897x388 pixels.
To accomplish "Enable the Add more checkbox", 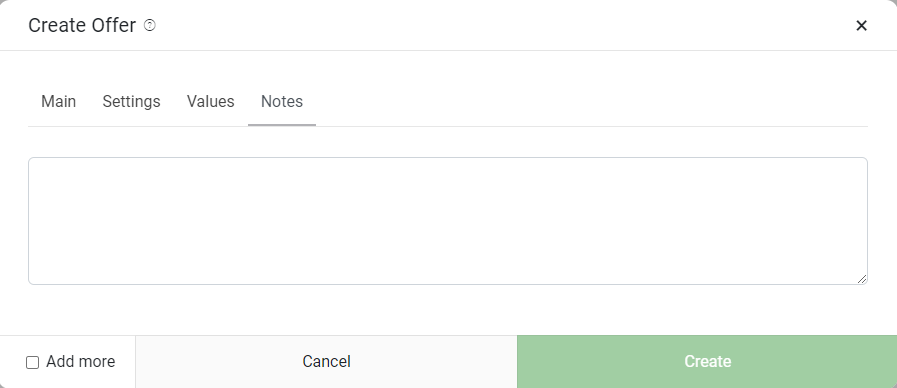I will click(33, 362).
